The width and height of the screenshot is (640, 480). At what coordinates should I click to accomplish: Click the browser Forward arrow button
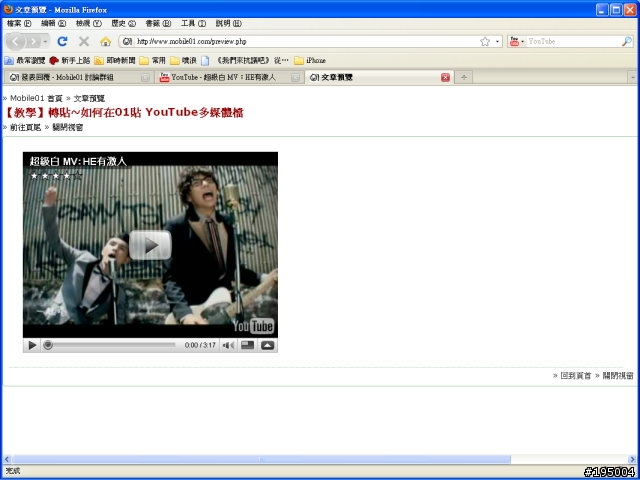tap(33, 41)
